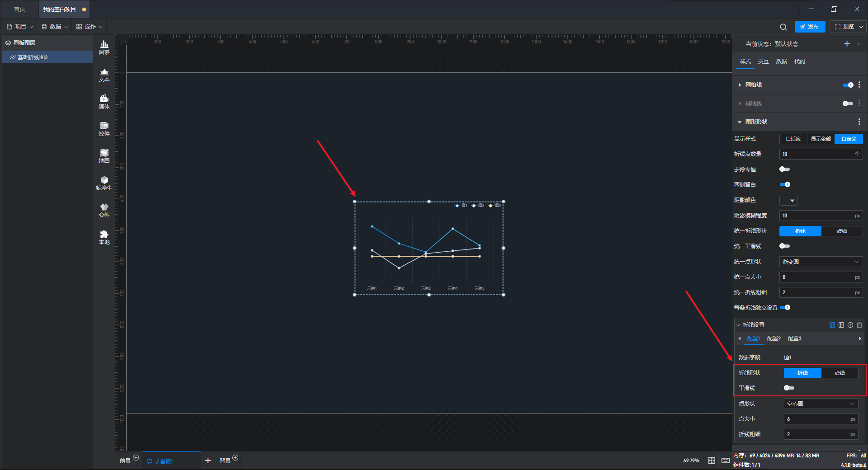Add a new line configuration

coord(850,325)
